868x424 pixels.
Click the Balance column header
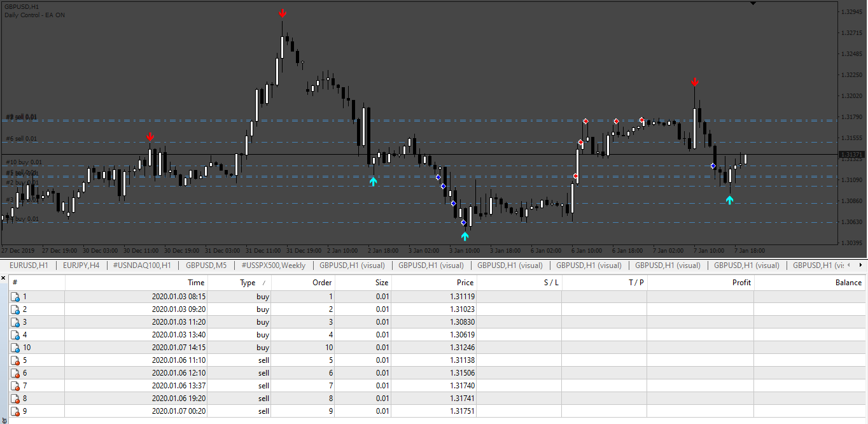tap(811, 283)
